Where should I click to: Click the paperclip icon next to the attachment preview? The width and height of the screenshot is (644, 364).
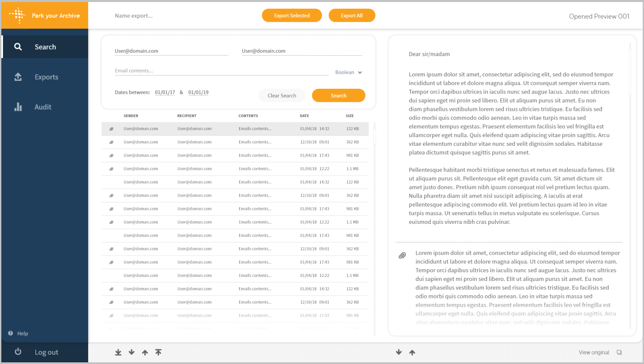coord(402,255)
